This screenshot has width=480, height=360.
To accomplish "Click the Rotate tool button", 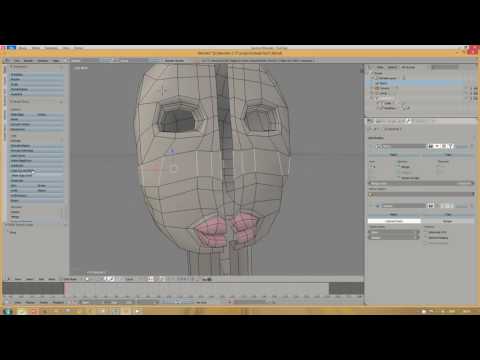I will [x=37, y=79].
